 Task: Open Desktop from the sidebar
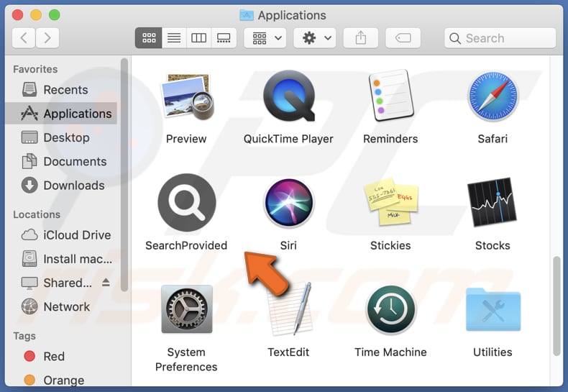pyautogui.click(x=61, y=137)
